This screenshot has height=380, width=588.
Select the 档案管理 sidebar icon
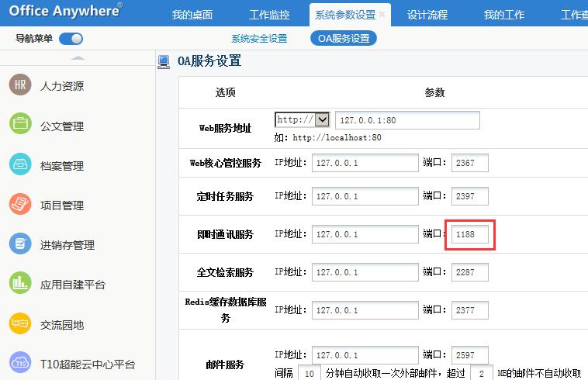(x=20, y=164)
